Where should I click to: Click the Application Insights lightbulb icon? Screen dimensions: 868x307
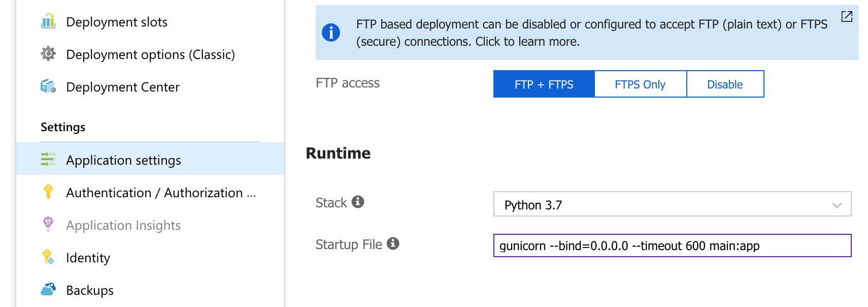click(48, 224)
